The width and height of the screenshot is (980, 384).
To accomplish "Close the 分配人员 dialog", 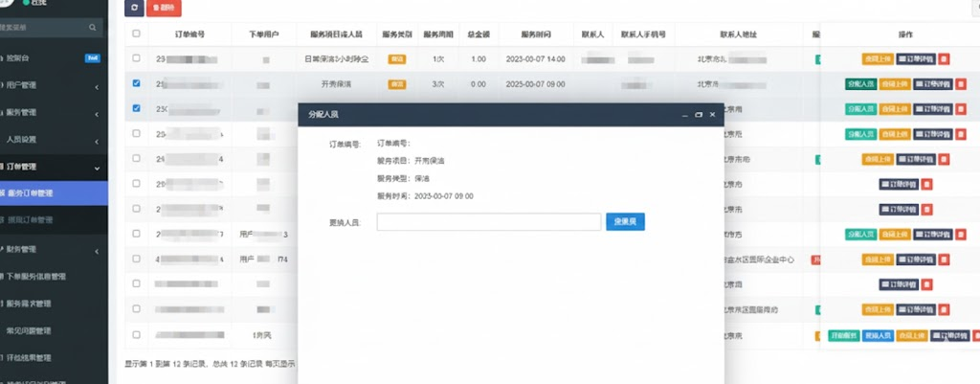I will (712, 115).
